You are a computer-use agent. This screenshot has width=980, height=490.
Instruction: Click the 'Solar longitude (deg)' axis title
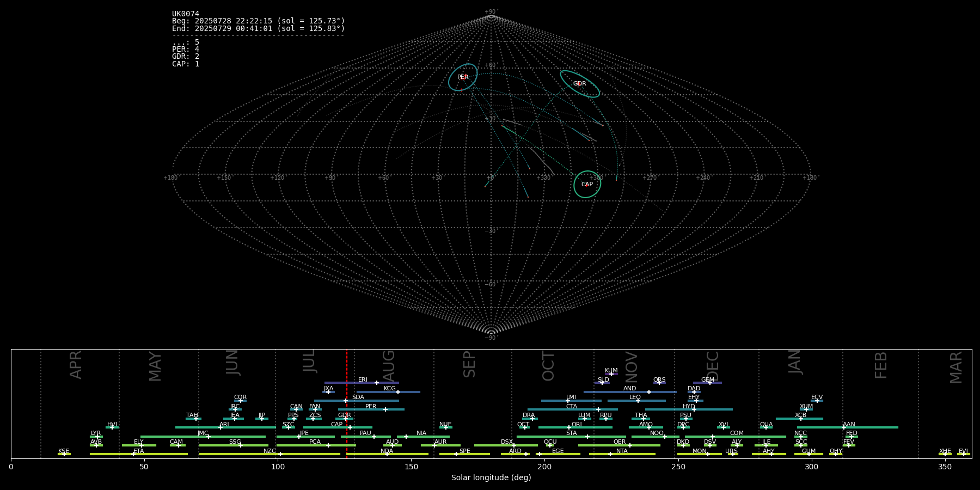coord(491,478)
